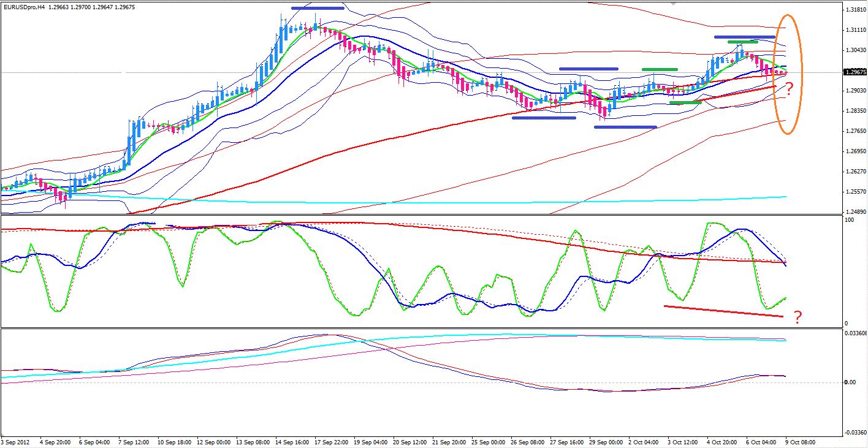Click the 0.00 level on bottom indicator scale
Screen dimensions: 868x448
click(850, 382)
